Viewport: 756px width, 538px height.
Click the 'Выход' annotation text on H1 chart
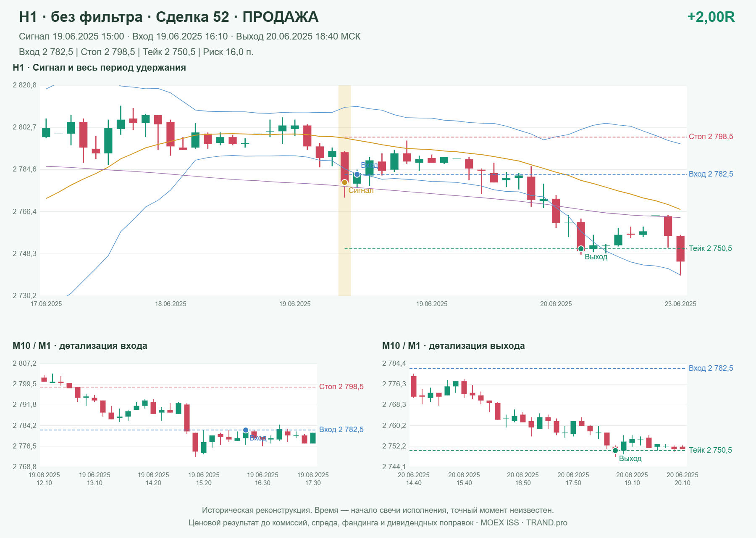coord(596,257)
